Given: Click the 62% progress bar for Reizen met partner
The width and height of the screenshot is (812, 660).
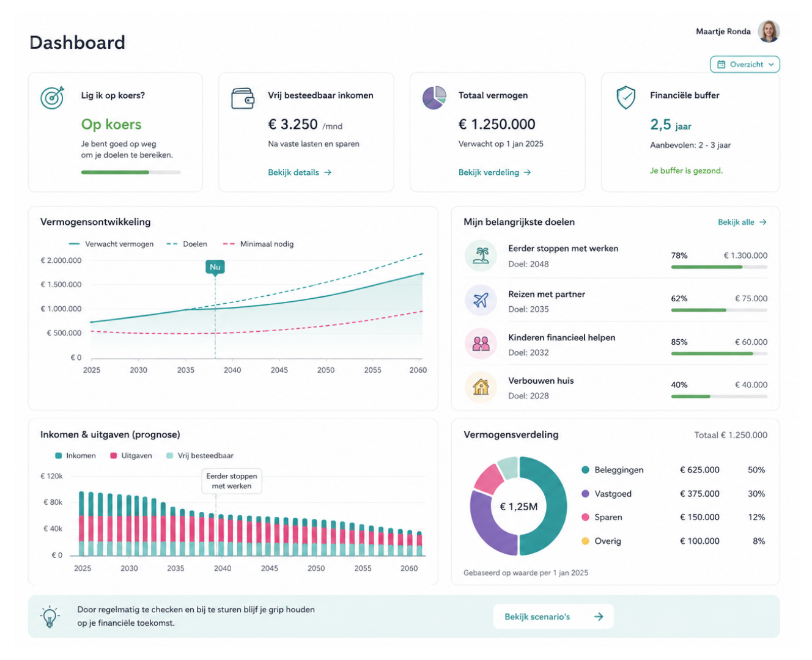Looking at the screenshot, I should (x=719, y=310).
